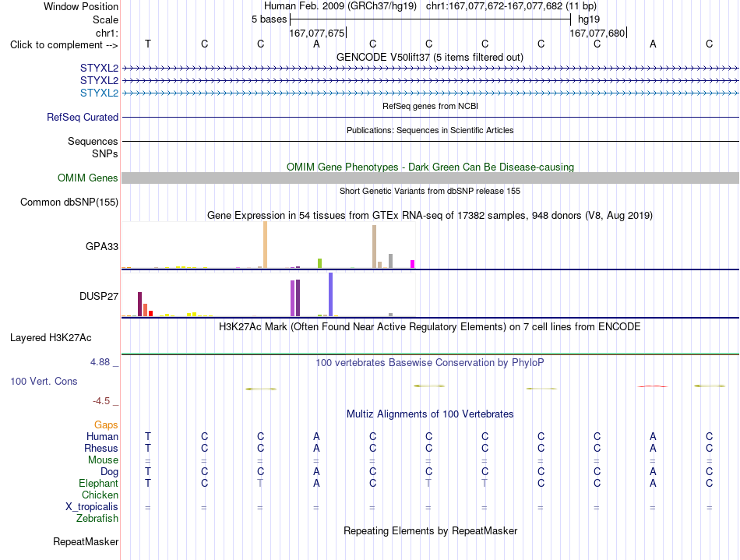Open the RefSeq Curated track label
This screenshot has height=560, width=740.
point(83,117)
